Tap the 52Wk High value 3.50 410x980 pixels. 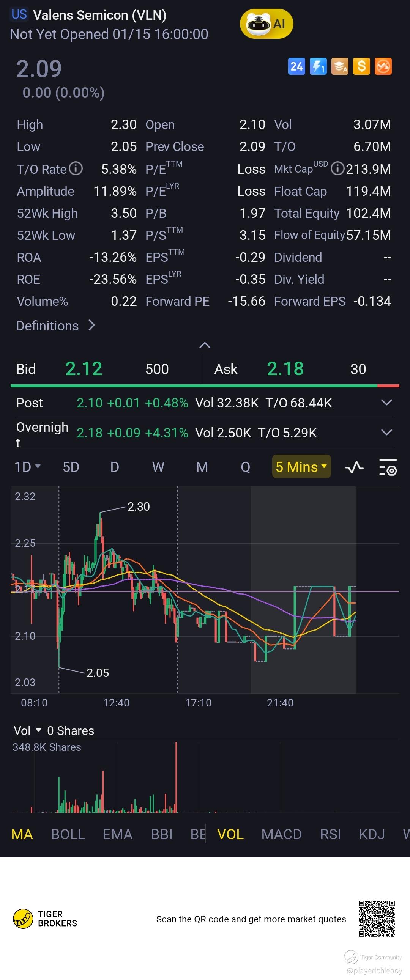124,213
